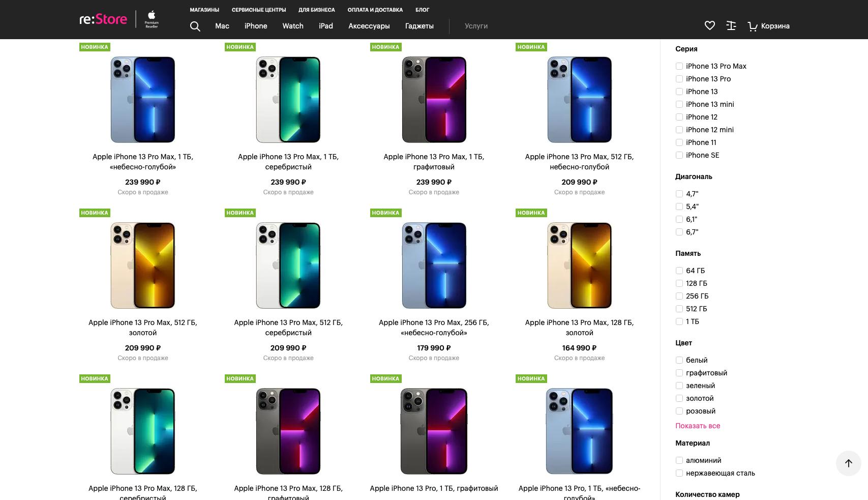Click the re:Store logo
This screenshot has height=500, width=868.
click(x=103, y=19)
